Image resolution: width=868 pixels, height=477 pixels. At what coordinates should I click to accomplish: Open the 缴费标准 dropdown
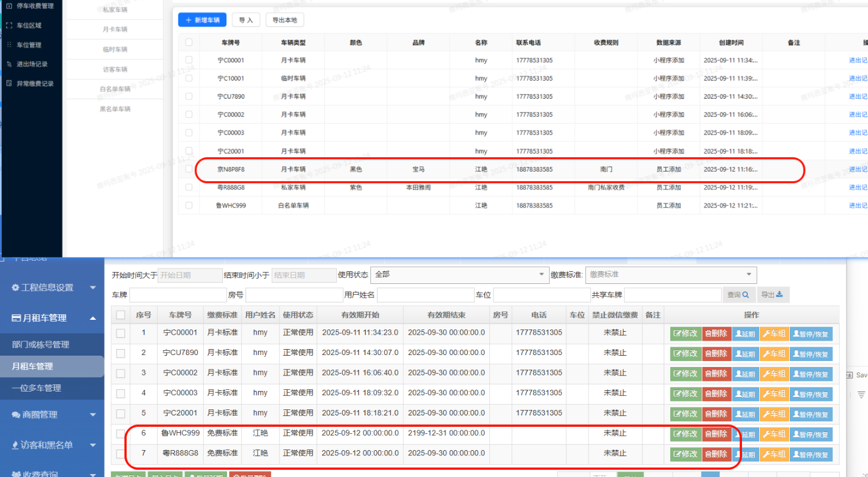point(670,274)
